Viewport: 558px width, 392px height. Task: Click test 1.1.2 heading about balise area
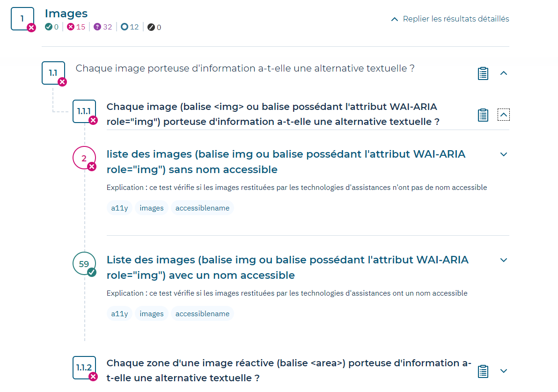pyautogui.click(x=289, y=370)
